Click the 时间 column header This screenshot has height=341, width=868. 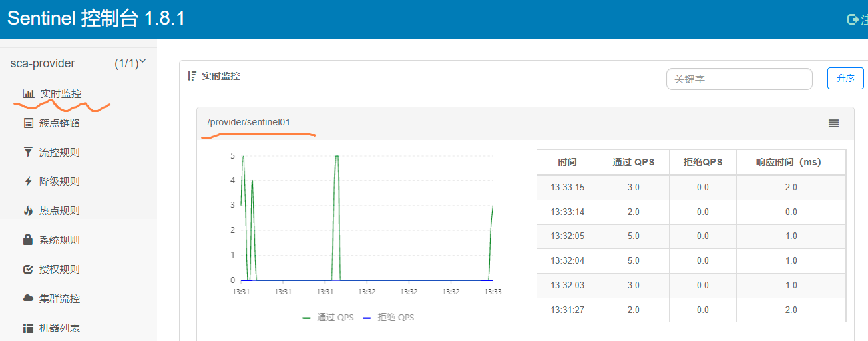point(567,162)
